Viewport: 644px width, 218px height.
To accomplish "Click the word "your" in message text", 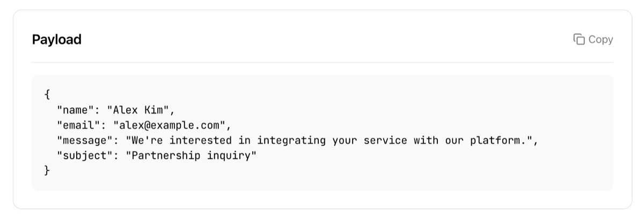I will pyautogui.click(x=345, y=141).
